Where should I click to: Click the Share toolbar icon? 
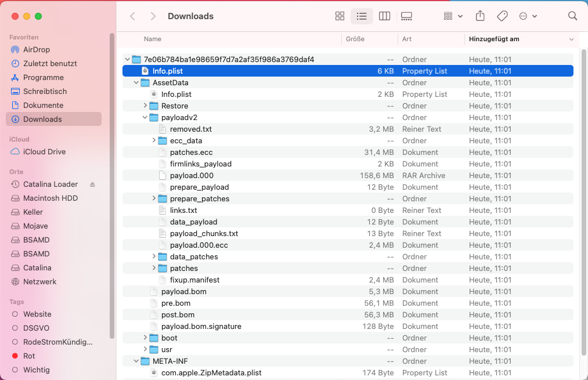click(480, 16)
